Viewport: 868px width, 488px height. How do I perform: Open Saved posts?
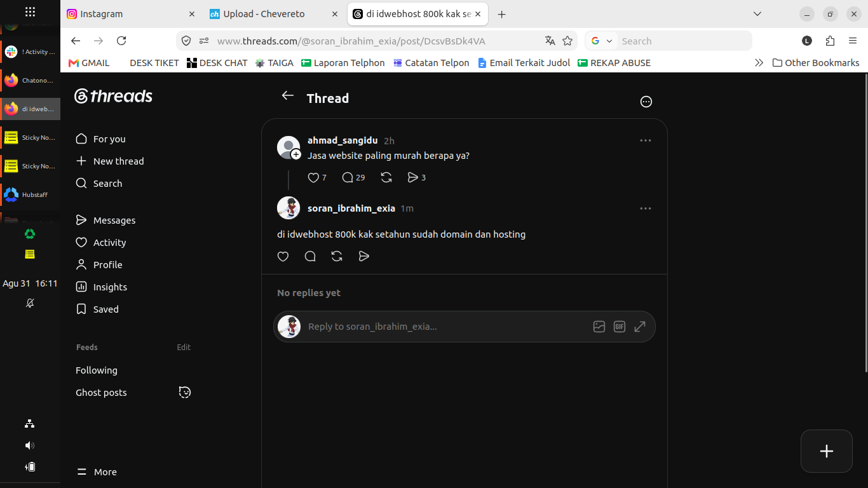(x=97, y=309)
